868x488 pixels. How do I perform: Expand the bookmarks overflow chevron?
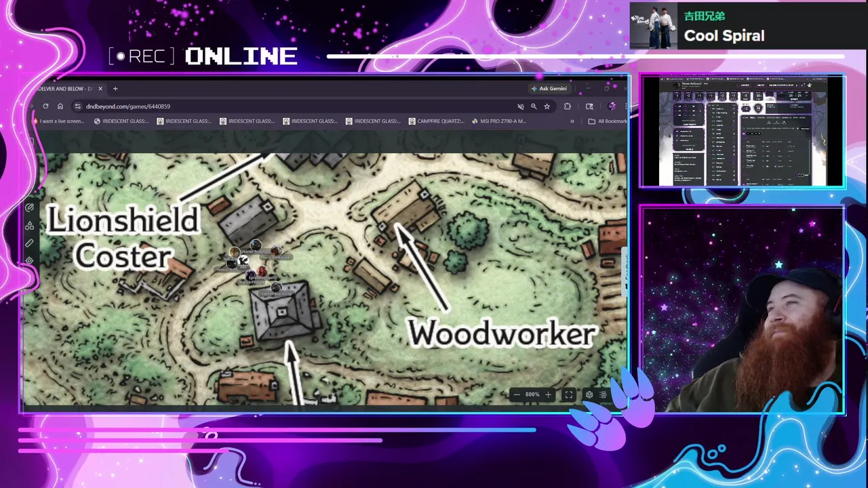[x=572, y=121]
